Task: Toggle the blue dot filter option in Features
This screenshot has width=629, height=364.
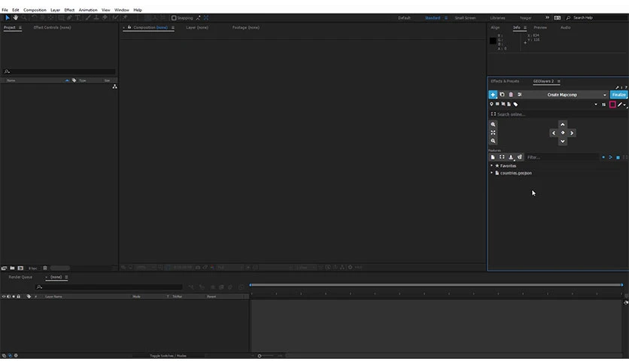Action: (x=603, y=157)
